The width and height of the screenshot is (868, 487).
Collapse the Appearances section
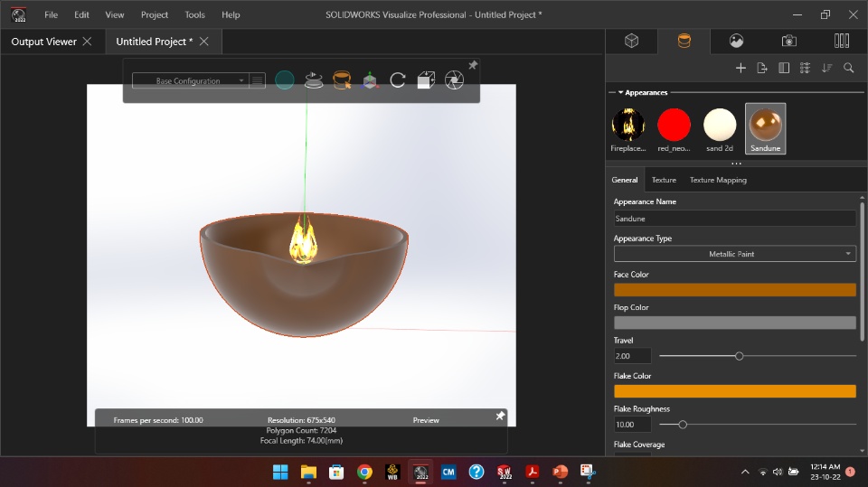point(620,92)
